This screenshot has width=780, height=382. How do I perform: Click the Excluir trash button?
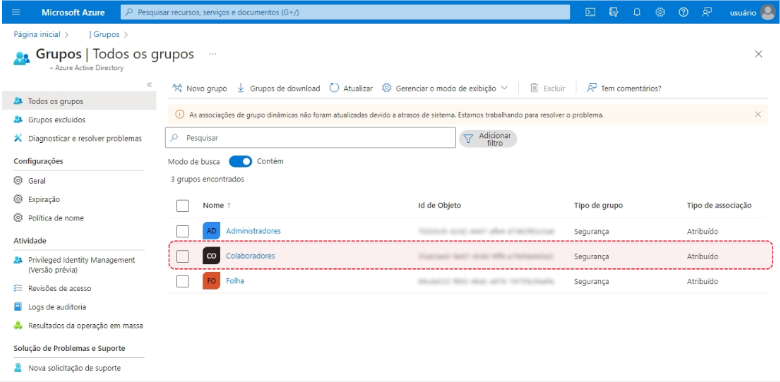[548, 88]
